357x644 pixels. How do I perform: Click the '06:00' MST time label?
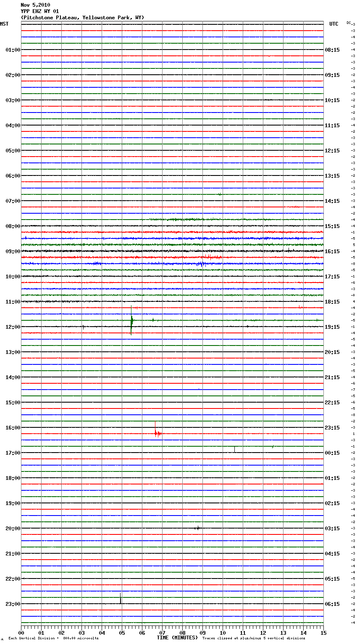click(x=13, y=176)
